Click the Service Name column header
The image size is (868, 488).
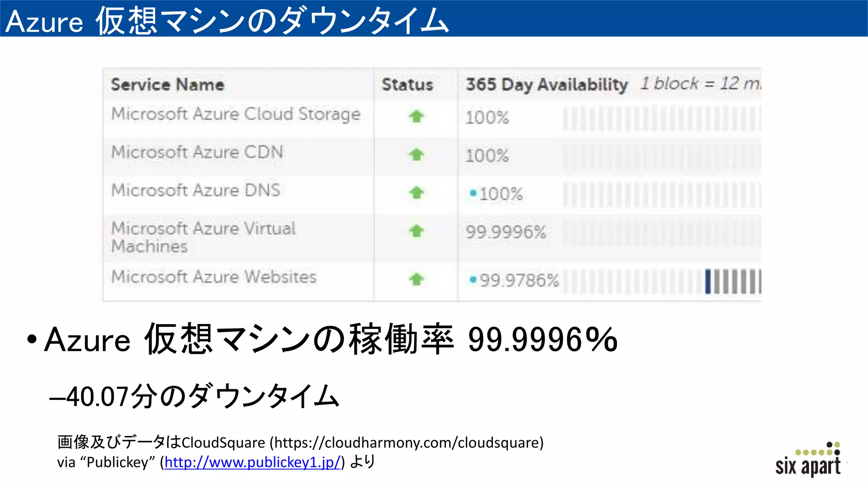click(167, 84)
